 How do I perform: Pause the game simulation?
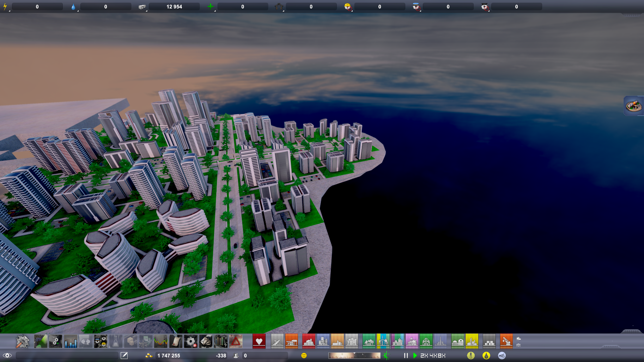(x=406, y=355)
